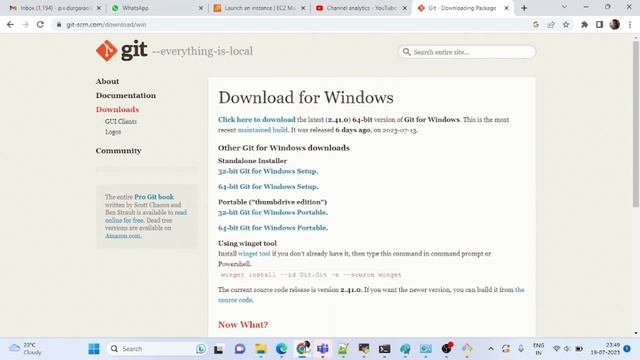Click the share page icon in address bar

[551, 24]
